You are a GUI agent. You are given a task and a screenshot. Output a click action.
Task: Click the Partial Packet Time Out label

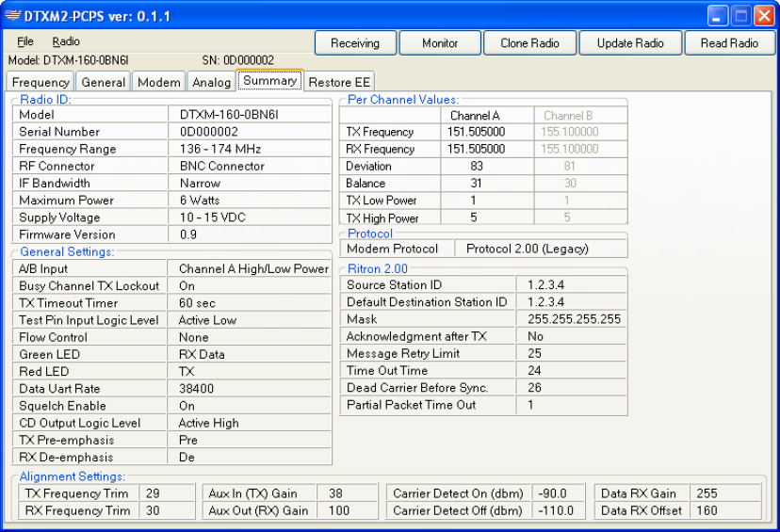click(412, 405)
